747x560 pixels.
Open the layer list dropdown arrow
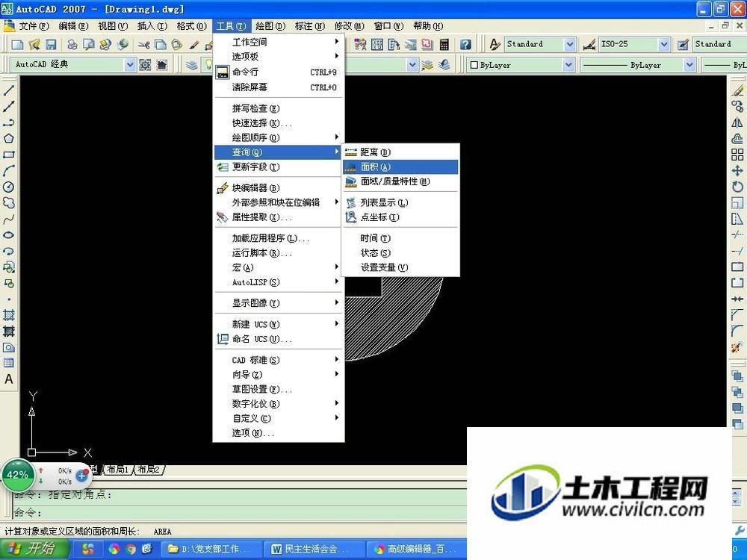click(412, 65)
